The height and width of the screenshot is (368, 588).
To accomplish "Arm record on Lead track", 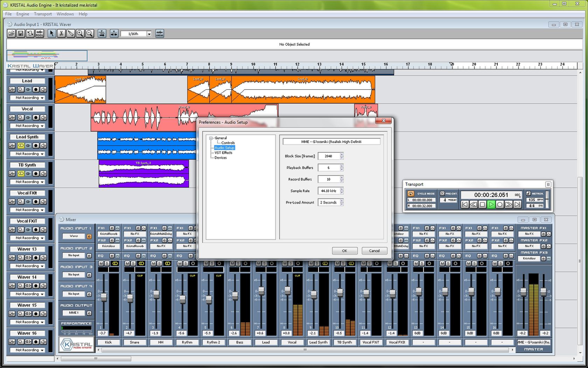I will click(36, 89).
